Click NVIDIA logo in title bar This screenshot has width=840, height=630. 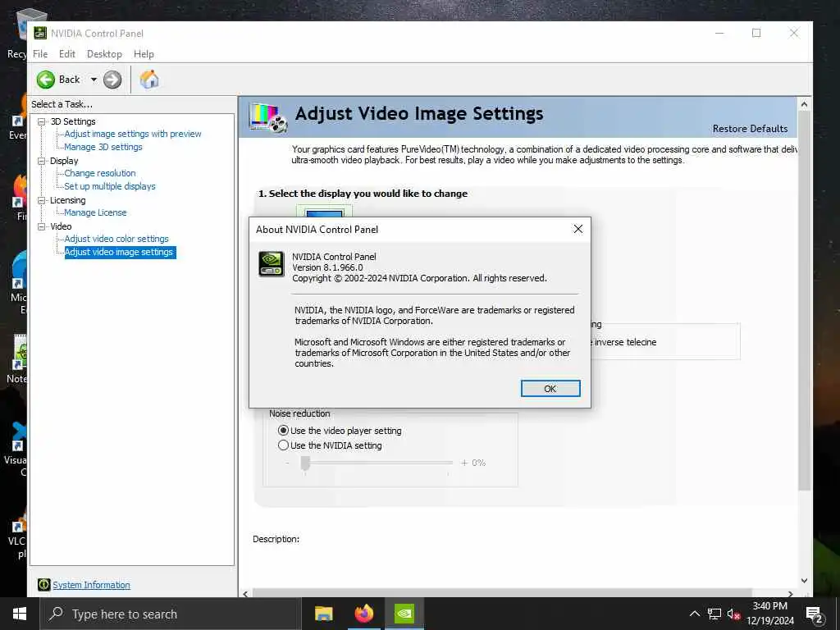(x=40, y=33)
